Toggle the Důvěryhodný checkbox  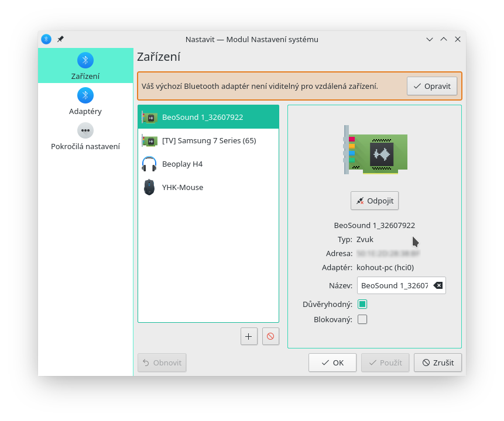click(362, 304)
